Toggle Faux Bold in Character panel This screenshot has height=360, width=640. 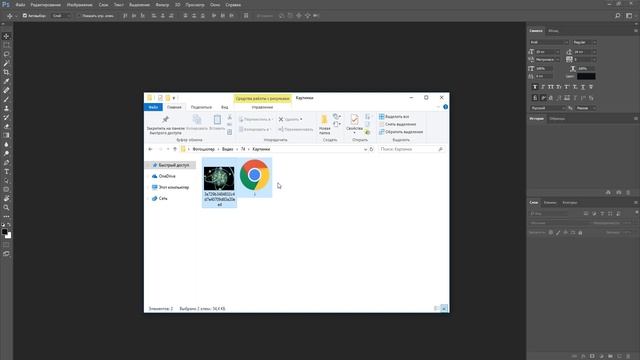pos(535,87)
